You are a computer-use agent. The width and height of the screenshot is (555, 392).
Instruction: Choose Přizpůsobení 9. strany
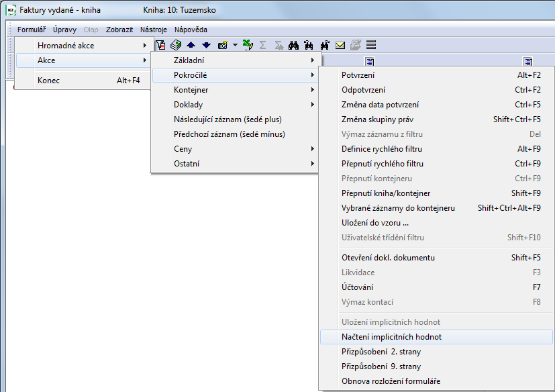pyautogui.click(x=436, y=366)
